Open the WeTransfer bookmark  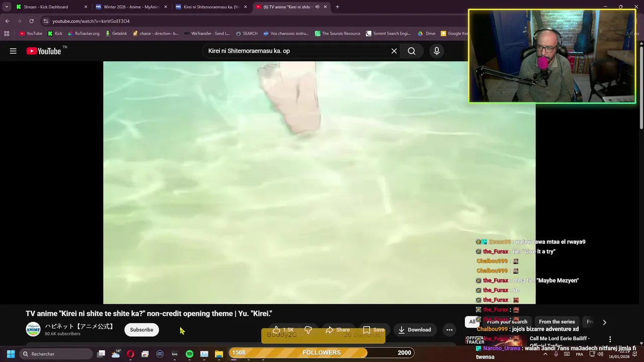(x=207, y=34)
